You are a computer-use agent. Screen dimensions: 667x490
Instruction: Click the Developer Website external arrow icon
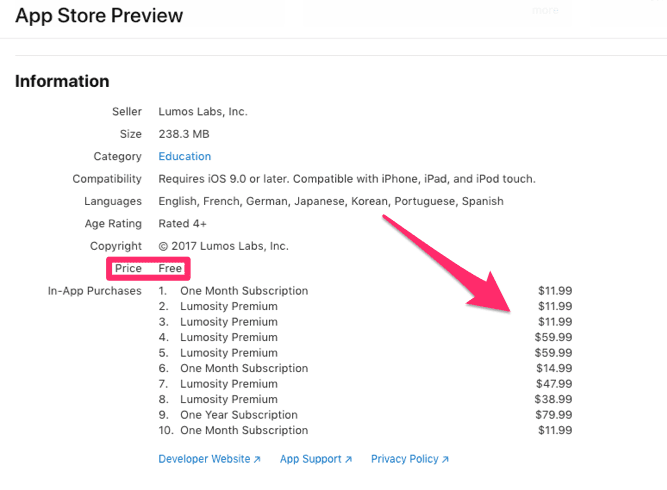[257, 459]
